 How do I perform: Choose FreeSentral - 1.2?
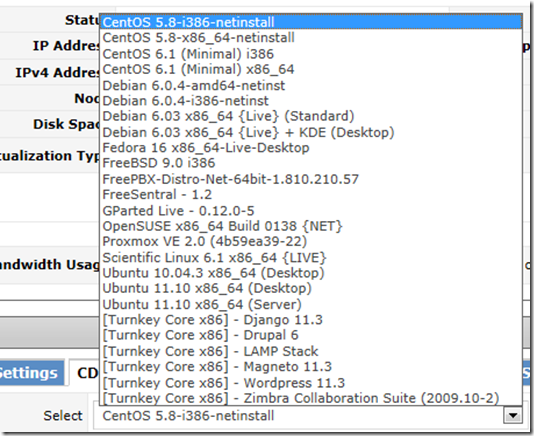tap(311, 194)
